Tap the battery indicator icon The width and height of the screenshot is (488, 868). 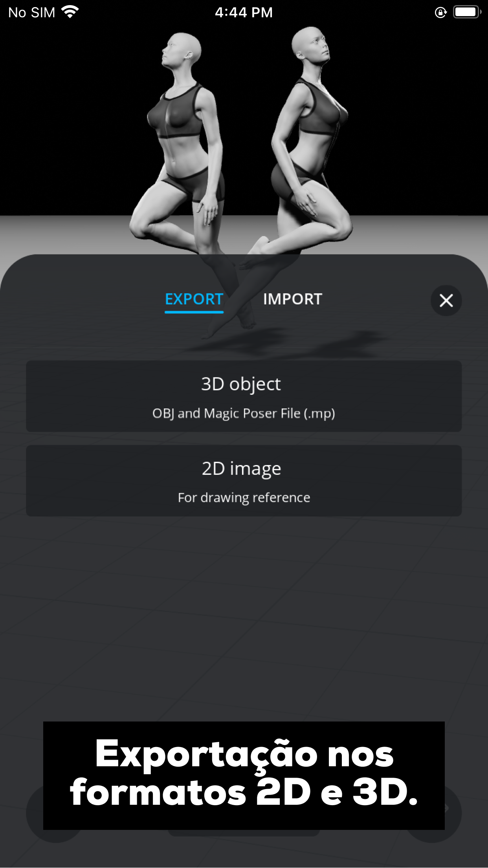[467, 12]
